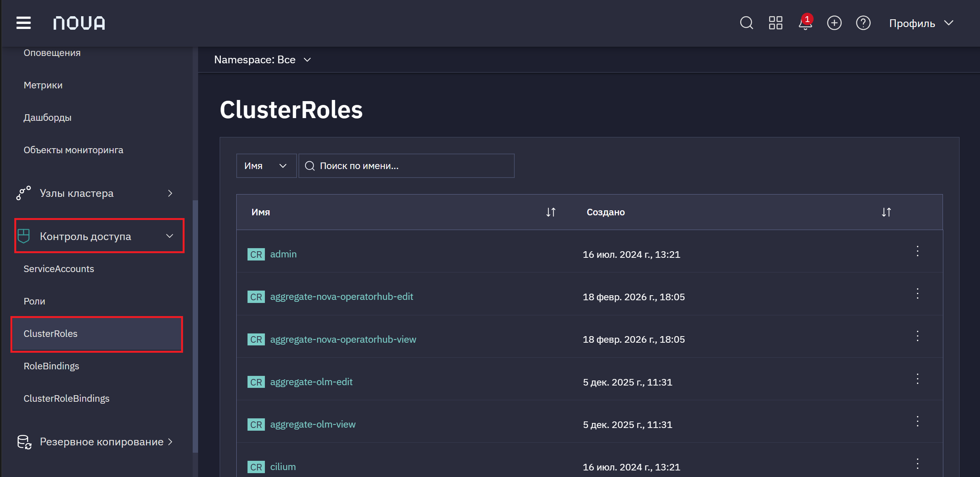Open kebab menu for aggregate-nova-operatorhub-view row
This screenshot has width=980, height=477.
coord(917,336)
